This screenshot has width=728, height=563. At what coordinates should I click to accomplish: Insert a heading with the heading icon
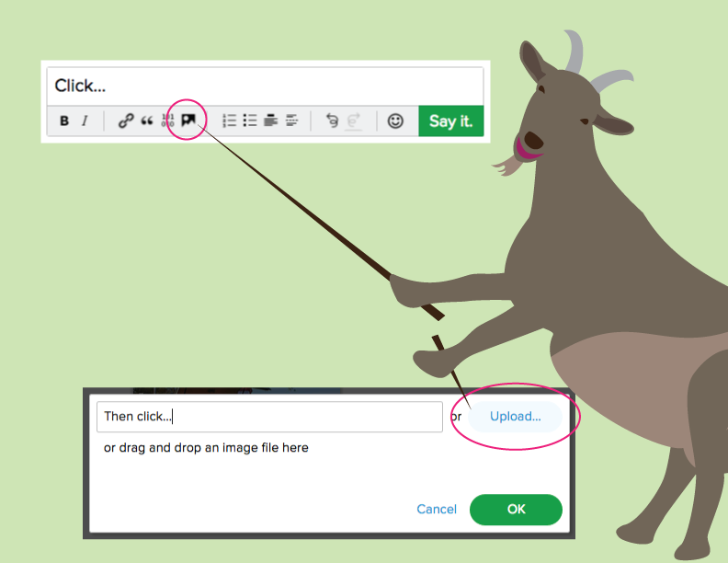pyautogui.click(x=271, y=121)
